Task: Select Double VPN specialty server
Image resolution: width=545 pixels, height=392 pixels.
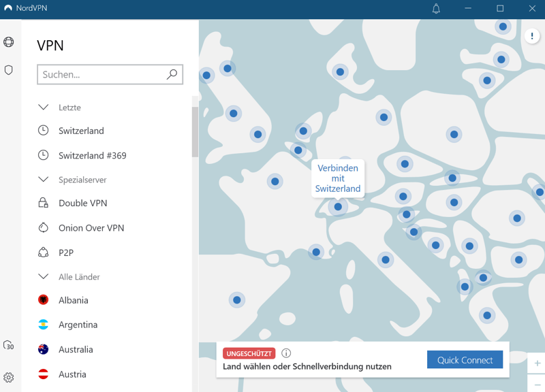Action: point(82,203)
